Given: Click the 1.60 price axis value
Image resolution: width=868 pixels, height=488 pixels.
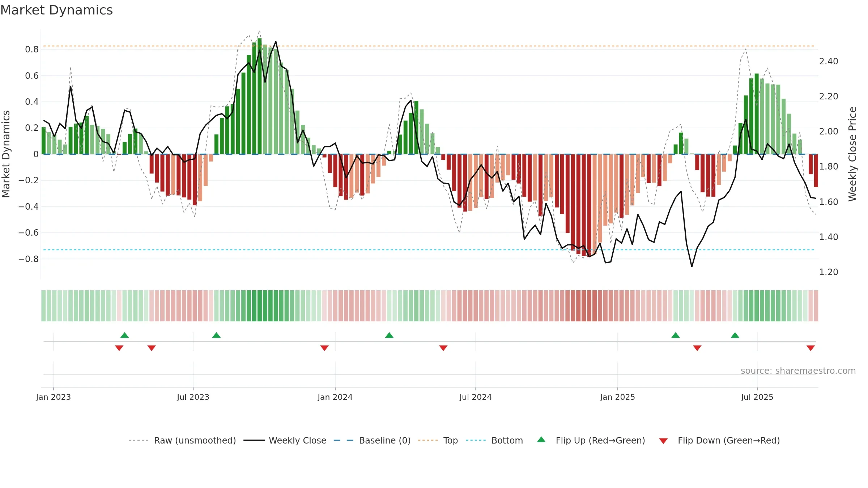Looking at the screenshot, I should tap(829, 202).
